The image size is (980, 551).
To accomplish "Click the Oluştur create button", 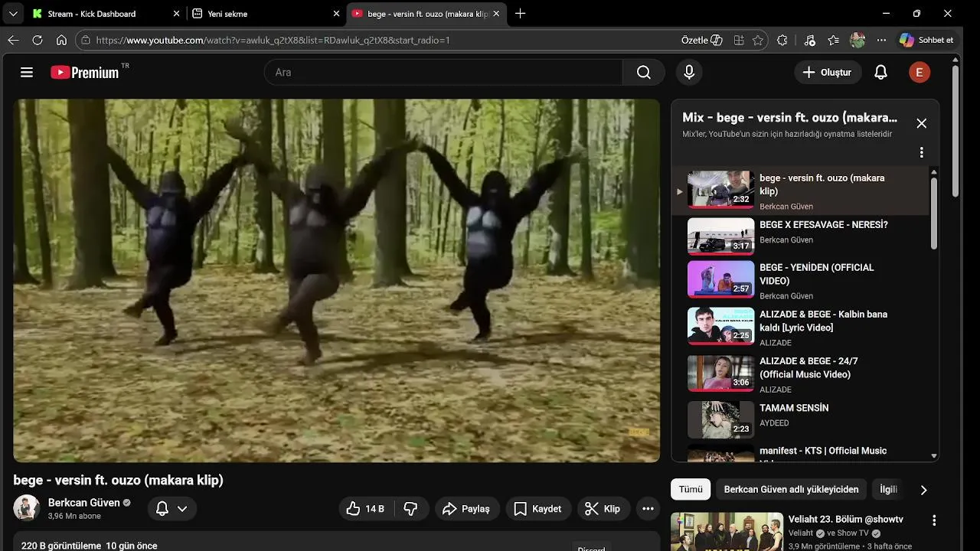I will 828,72.
